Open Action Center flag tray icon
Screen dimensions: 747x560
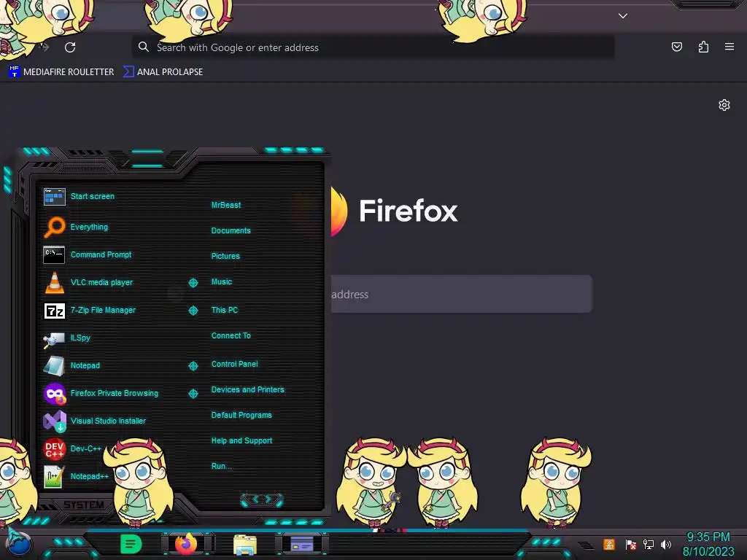pos(631,544)
